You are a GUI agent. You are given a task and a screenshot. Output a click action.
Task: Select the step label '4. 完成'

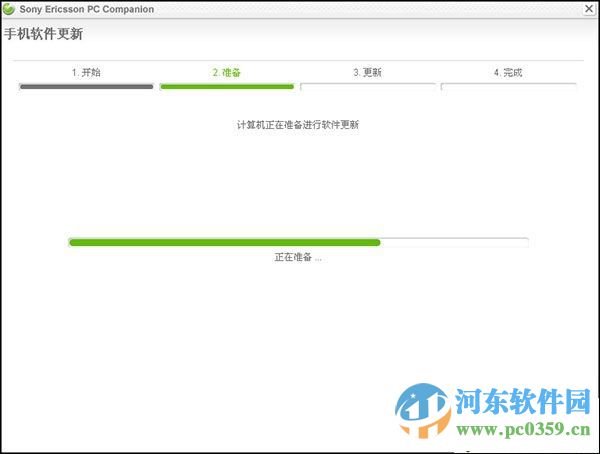[x=508, y=72]
